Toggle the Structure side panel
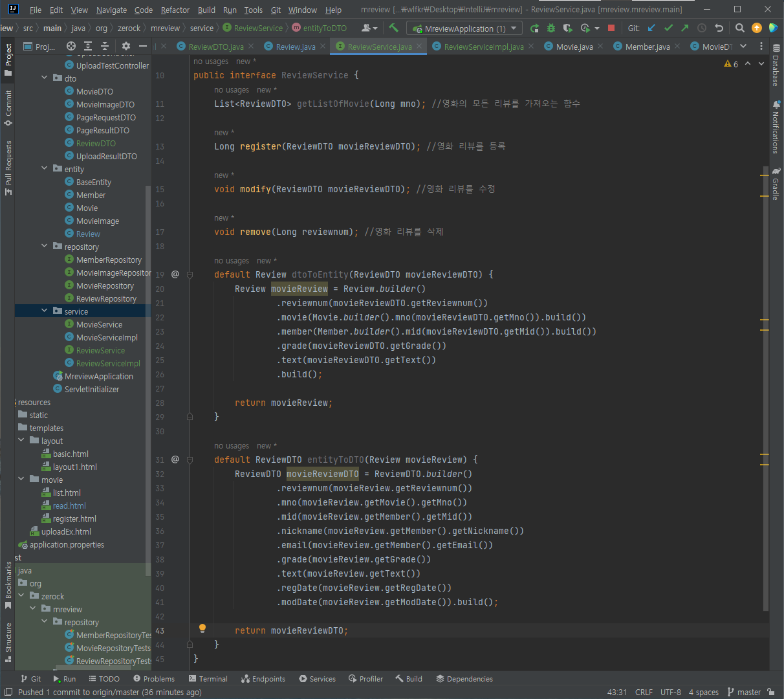 point(8,643)
